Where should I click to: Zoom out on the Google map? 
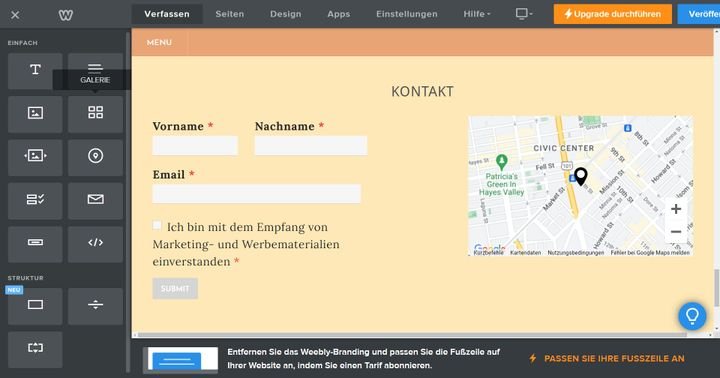click(676, 231)
